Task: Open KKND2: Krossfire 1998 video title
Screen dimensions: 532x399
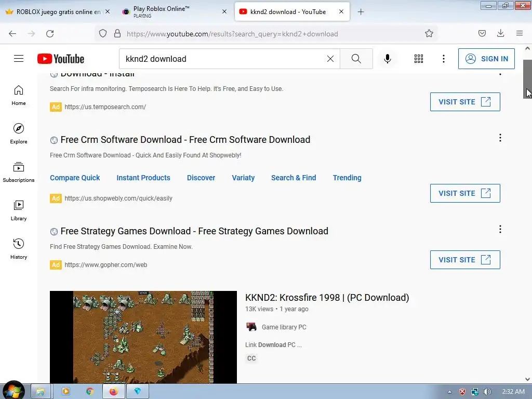Action: (327, 298)
